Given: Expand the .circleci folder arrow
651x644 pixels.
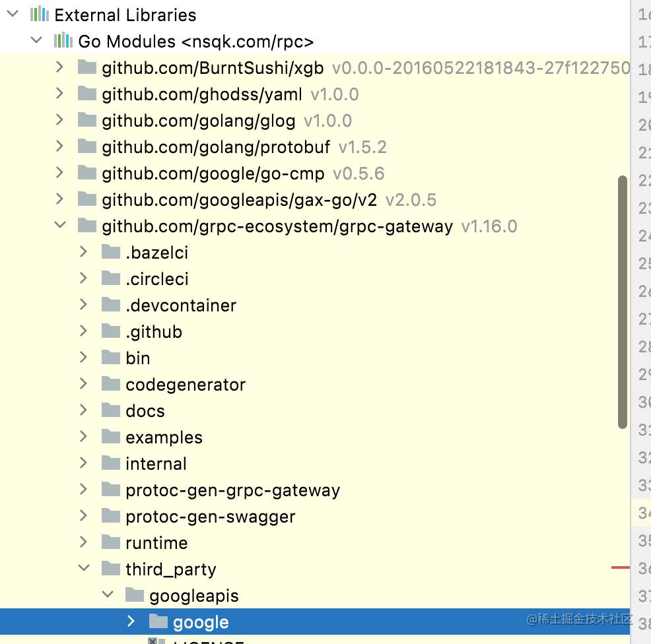Looking at the screenshot, I should (x=83, y=278).
